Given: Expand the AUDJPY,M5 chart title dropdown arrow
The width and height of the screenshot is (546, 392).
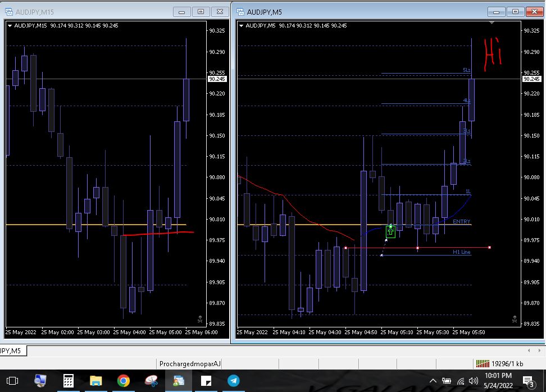Looking at the screenshot, I should pos(242,26).
